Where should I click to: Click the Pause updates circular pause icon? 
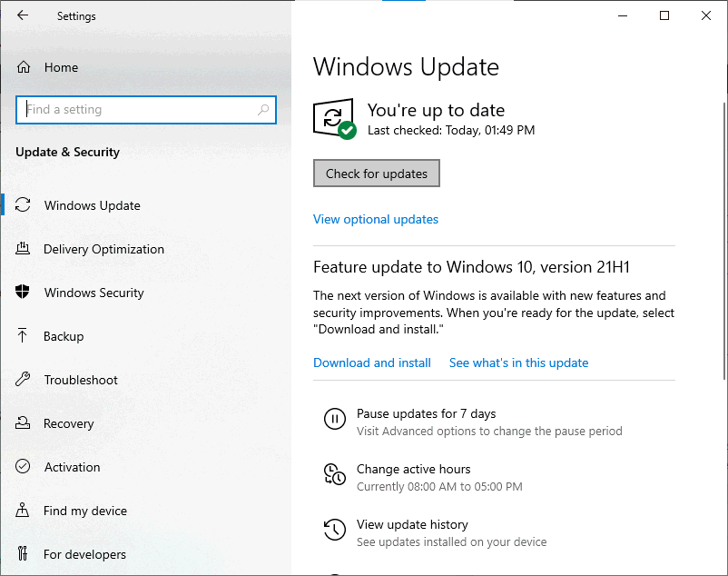click(x=335, y=419)
